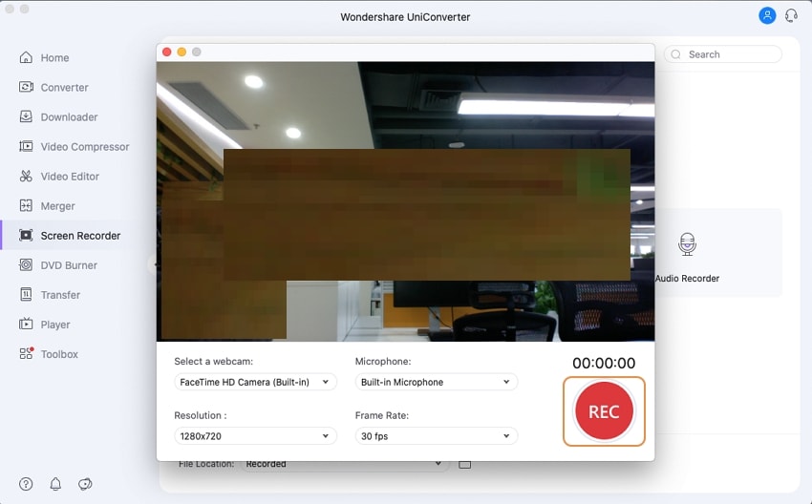
Task: Click the Video Compressor icon
Action: pyautogui.click(x=26, y=146)
